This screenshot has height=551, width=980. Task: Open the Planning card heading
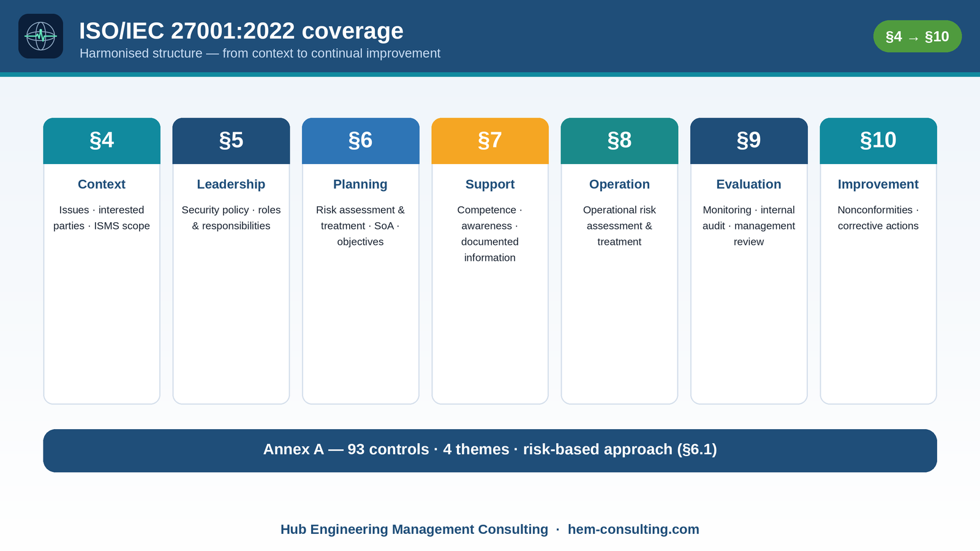360,184
